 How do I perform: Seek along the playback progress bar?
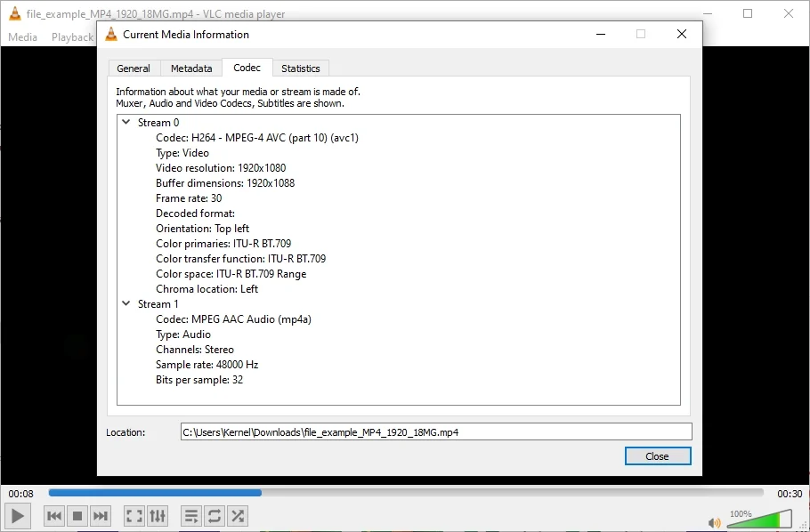(406, 493)
